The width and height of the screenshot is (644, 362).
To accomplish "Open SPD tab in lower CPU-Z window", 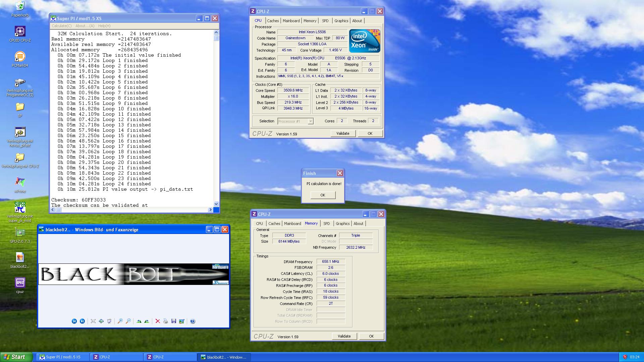I will [x=327, y=224].
